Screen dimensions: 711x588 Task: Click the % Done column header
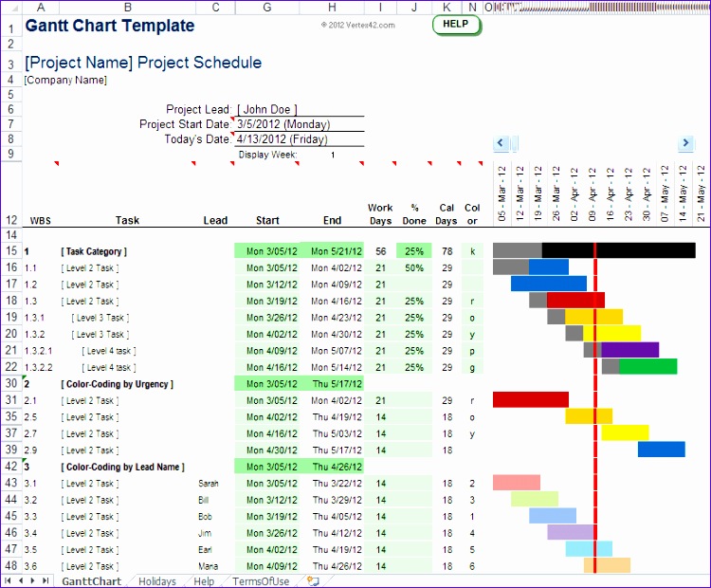coord(414,214)
